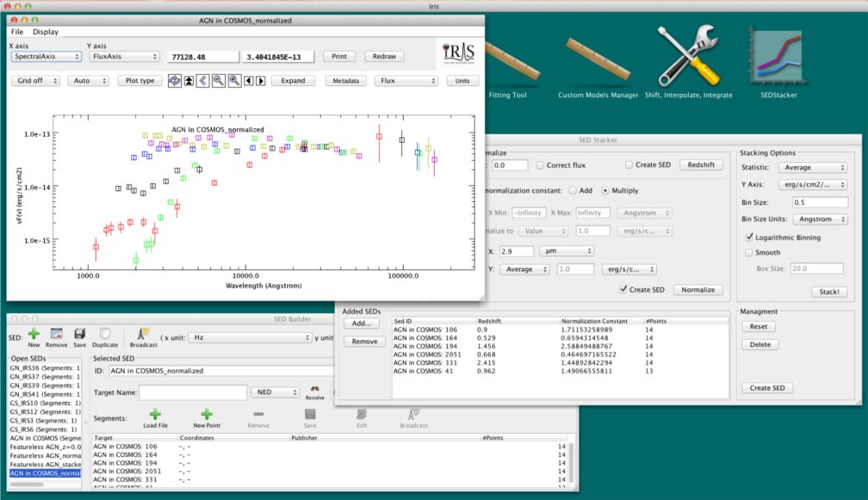The image size is (868, 500).
Task: Click the Redraw button
Action: (x=384, y=57)
